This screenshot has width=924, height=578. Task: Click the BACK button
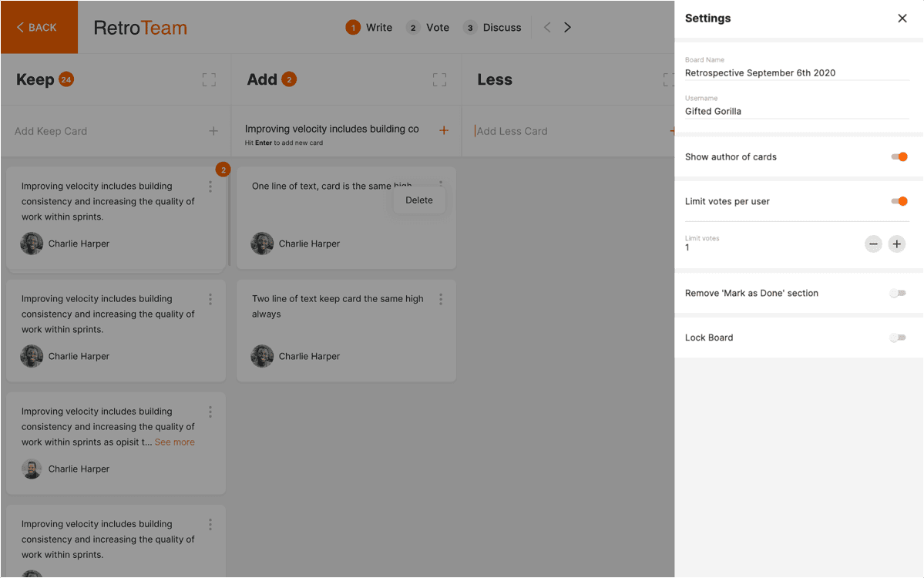point(37,26)
